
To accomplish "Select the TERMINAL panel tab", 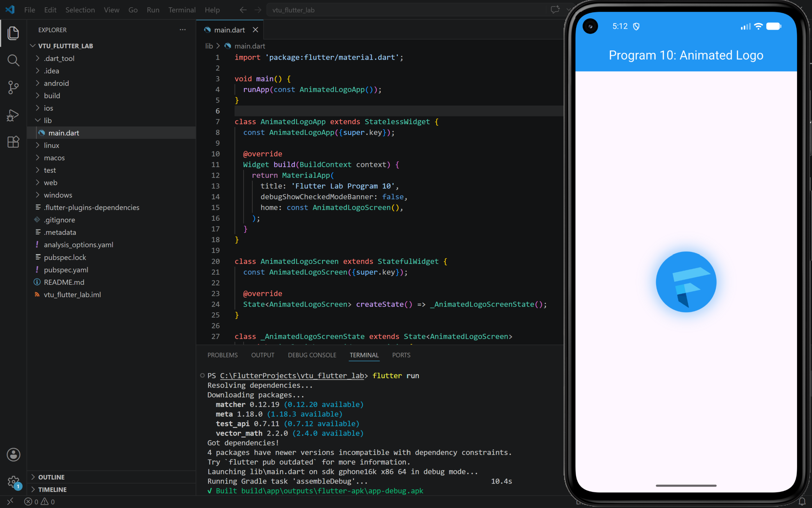I will tap(364, 355).
